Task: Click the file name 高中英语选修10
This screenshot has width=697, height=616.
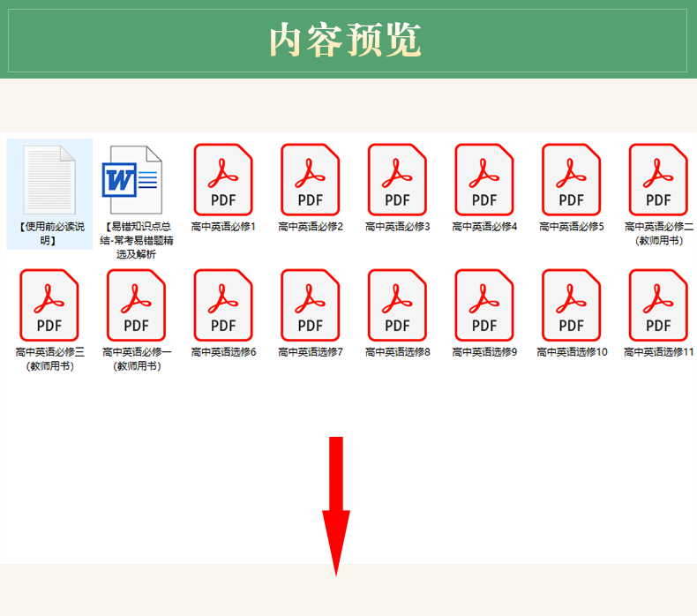Action: coord(572,352)
